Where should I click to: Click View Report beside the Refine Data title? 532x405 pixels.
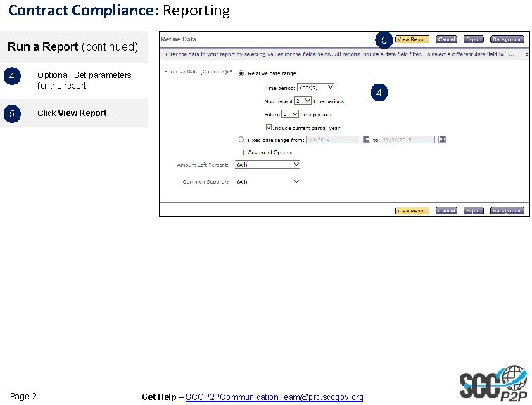point(412,39)
